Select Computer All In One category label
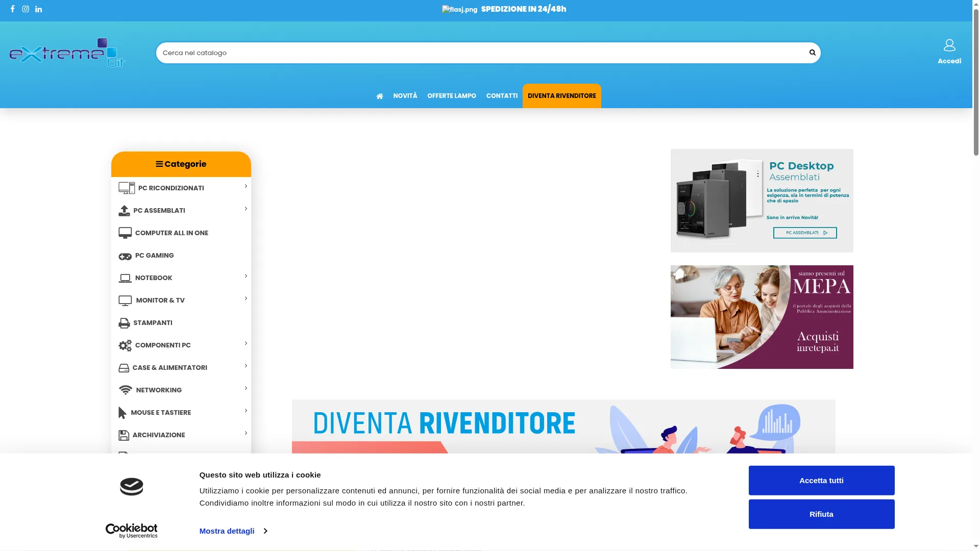Image resolution: width=980 pixels, height=551 pixels. click(171, 233)
